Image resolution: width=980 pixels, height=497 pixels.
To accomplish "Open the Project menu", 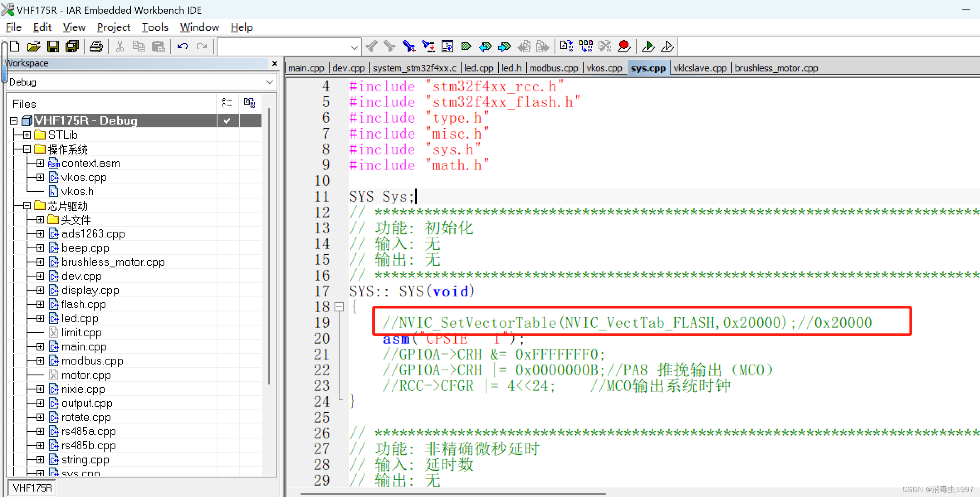I will [113, 27].
